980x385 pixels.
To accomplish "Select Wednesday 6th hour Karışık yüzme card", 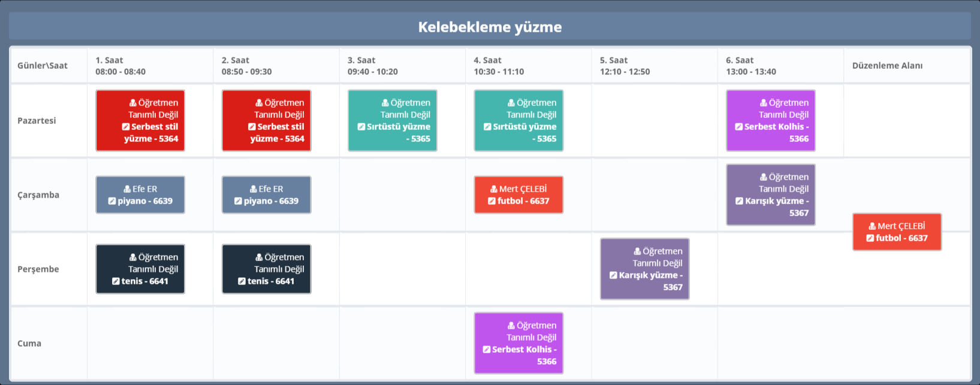I will tap(771, 195).
